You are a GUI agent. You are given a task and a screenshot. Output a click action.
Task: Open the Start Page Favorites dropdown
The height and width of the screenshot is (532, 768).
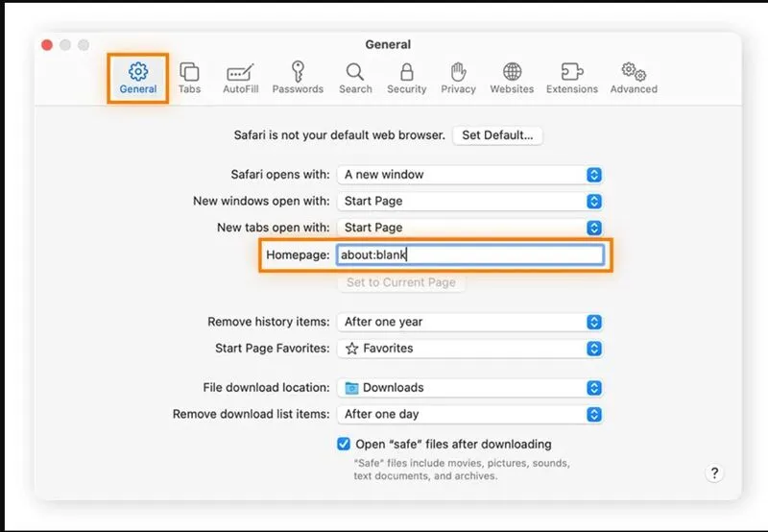tap(469, 349)
